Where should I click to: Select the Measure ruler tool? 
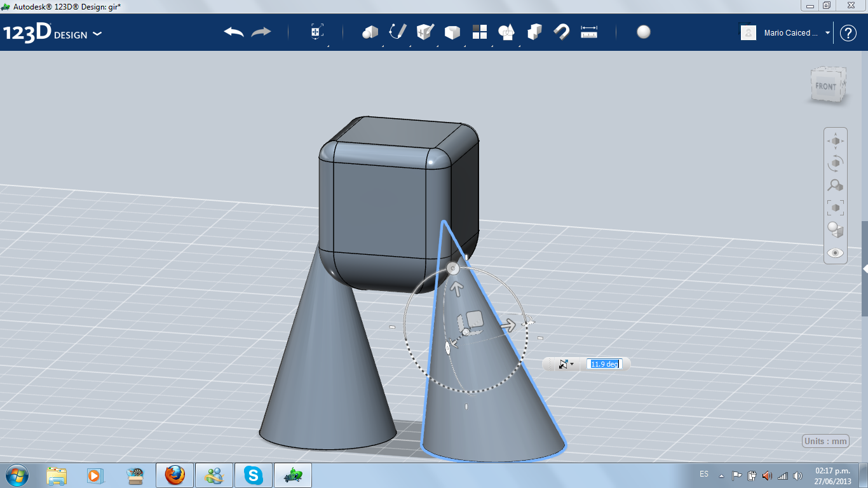[x=589, y=32]
